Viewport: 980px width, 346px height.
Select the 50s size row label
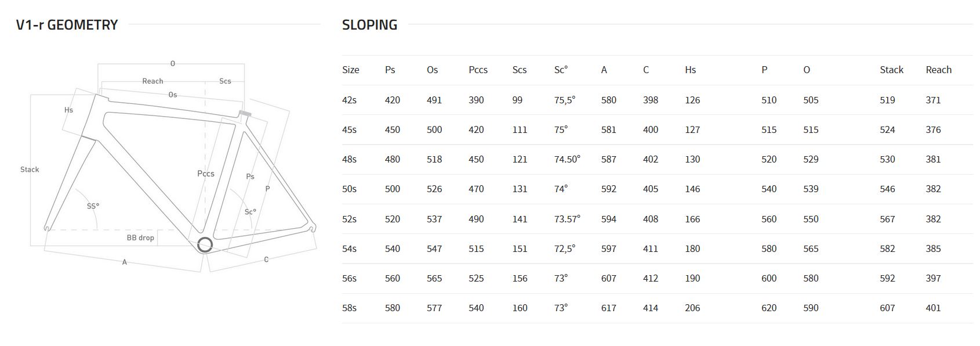pyautogui.click(x=349, y=189)
